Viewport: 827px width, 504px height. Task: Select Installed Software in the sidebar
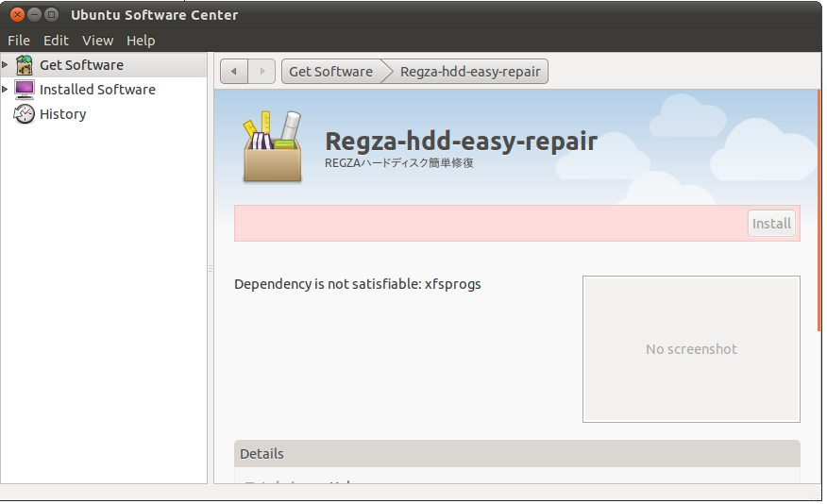click(x=104, y=90)
